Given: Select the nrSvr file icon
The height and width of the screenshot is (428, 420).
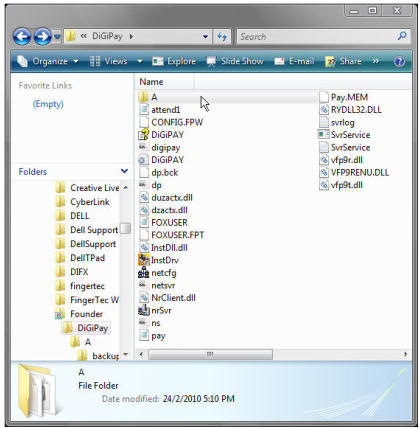Looking at the screenshot, I should click(144, 310).
